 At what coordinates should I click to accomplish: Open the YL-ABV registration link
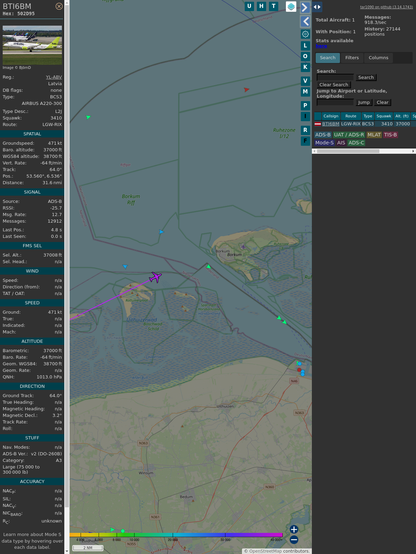point(54,77)
